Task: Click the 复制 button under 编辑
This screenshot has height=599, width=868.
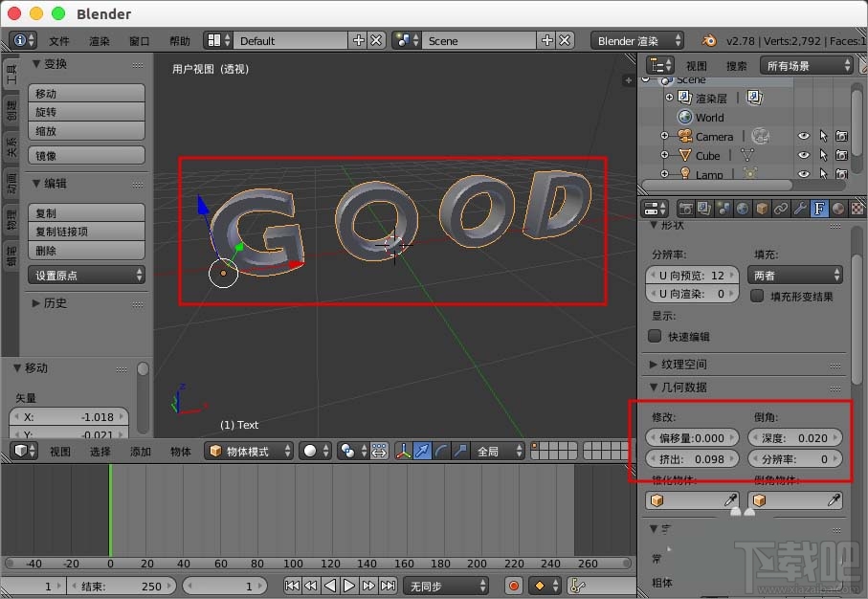Action: point(85,211)
